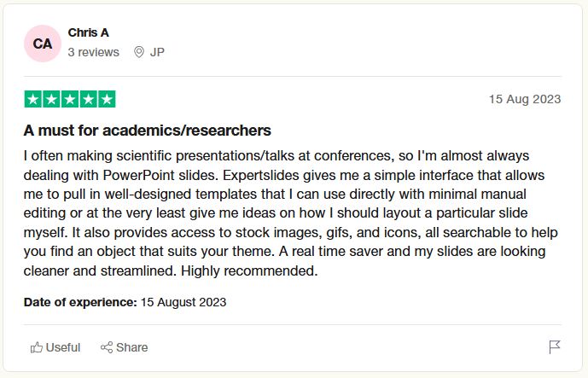Click the '15 August 2023' experience date value
This screenshot has height=378, width=588.
pyautogui.click(x=183, y=302)
